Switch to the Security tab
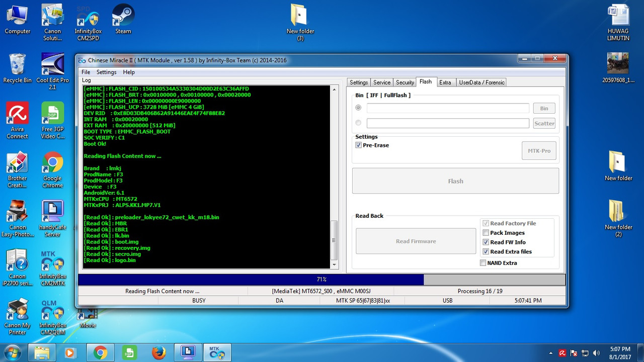 [x=405, y=82]
